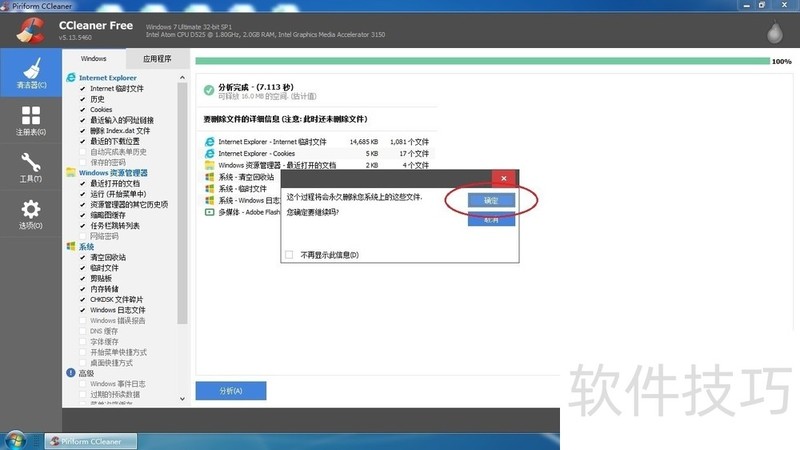Open the Registry section with grid icon

(31, 120)
